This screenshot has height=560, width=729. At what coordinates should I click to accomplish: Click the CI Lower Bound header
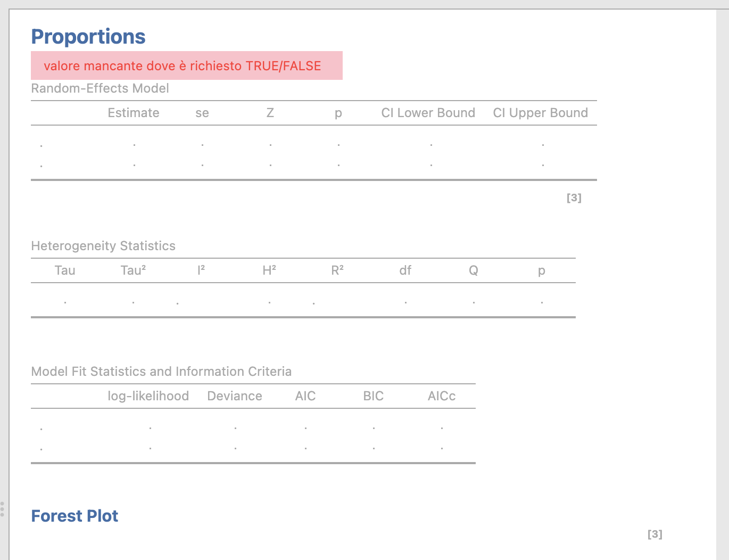pyautogui.click(x=428, y=113)
